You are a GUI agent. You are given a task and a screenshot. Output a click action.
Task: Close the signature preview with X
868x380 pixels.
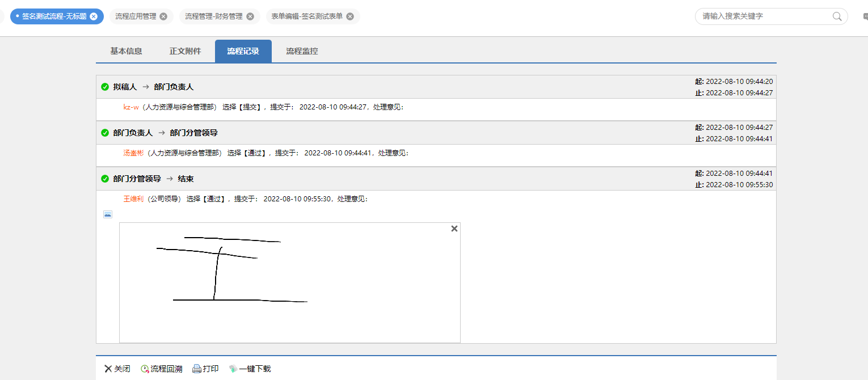454,229
